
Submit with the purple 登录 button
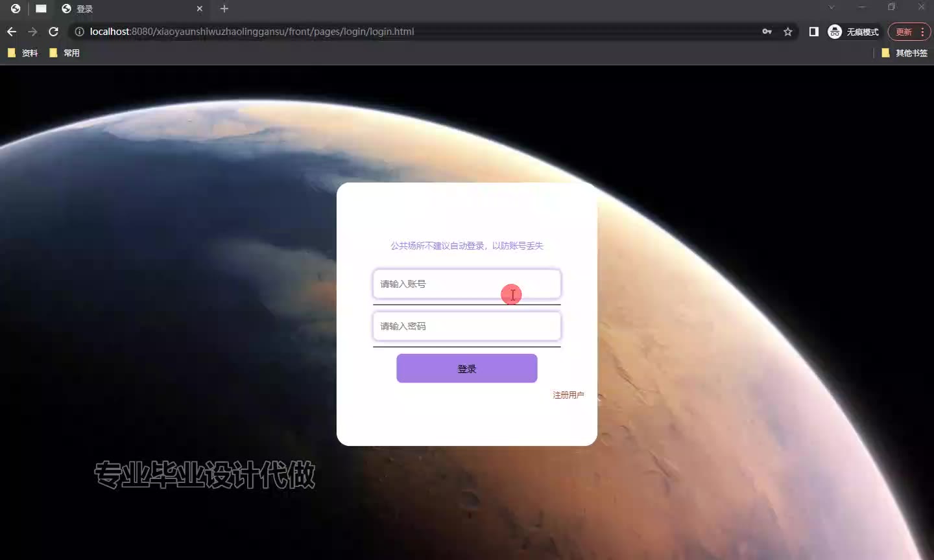coord(467,368)
